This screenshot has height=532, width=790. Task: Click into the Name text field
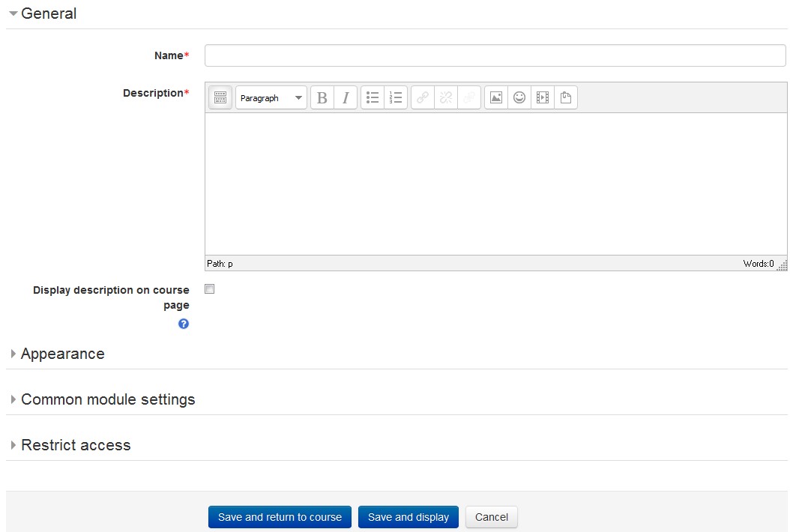click(x=495, y=55)
